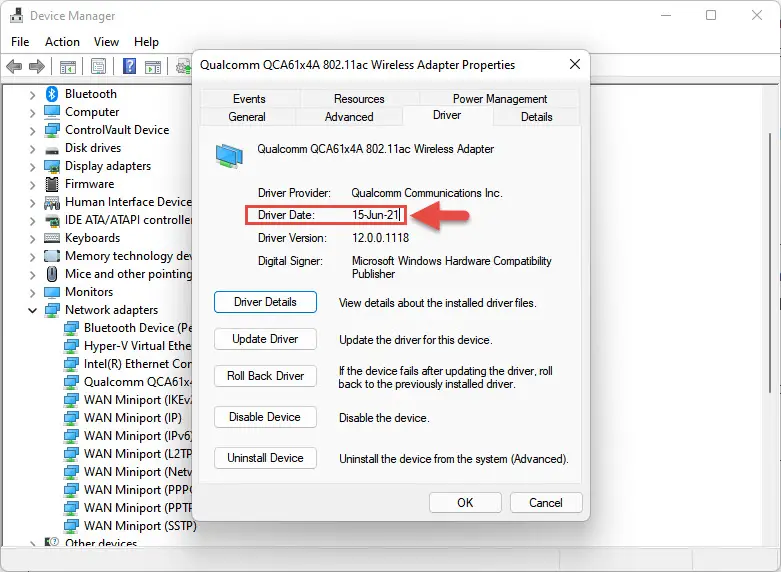
Task: Switch to the Resources tab
Action: pos(359,99)
